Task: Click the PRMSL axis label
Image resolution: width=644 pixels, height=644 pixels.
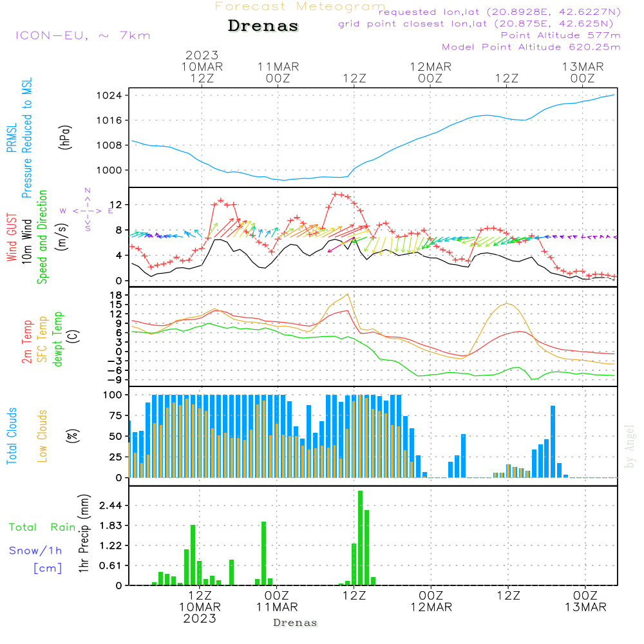Action: tap(12, 135)
